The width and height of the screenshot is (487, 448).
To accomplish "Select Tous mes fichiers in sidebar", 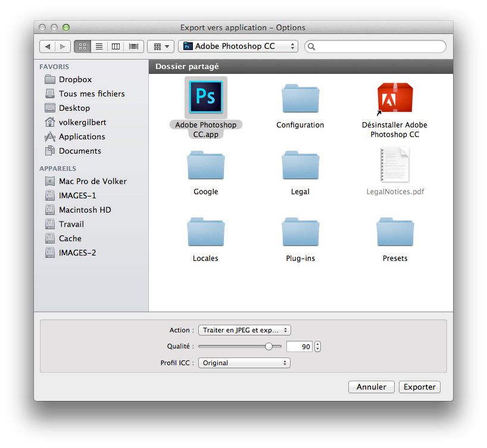I will (85, 94).
